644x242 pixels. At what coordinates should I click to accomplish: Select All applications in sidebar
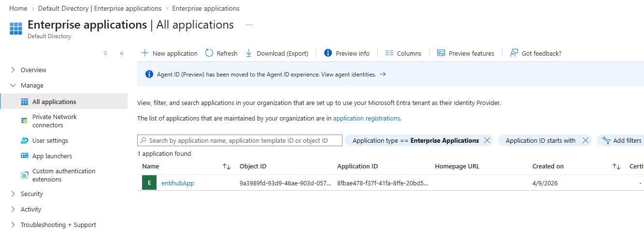pyautogui.click(x=64, y=102)
